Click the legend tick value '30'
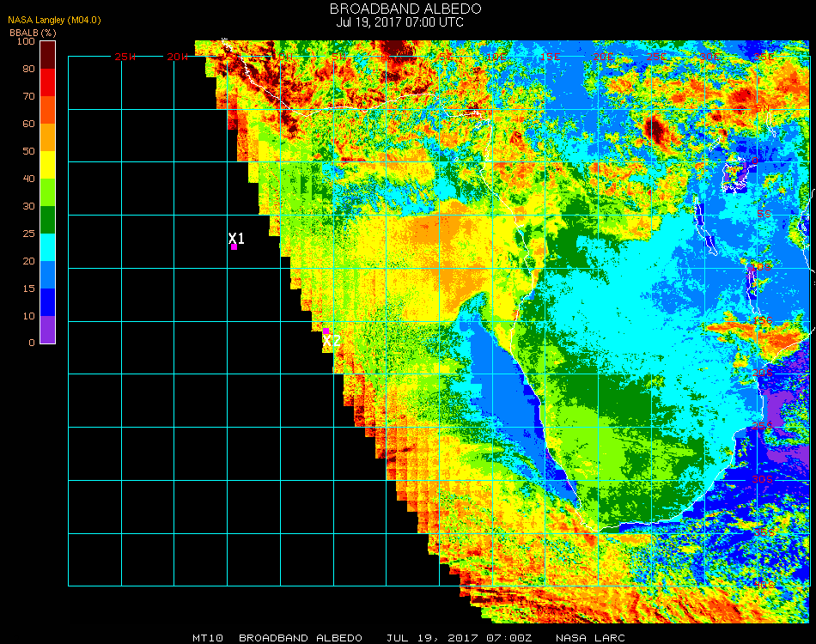This screenshot has height=644, width=816. [28, 207]
